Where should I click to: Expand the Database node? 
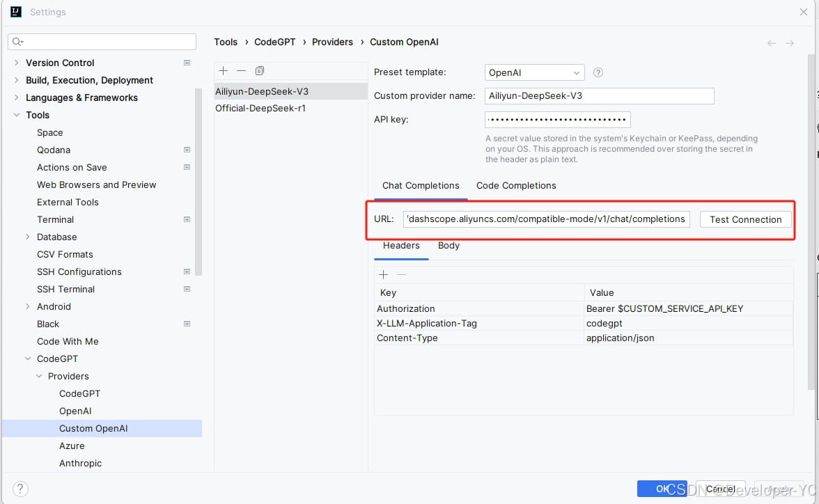coord(28,237)
